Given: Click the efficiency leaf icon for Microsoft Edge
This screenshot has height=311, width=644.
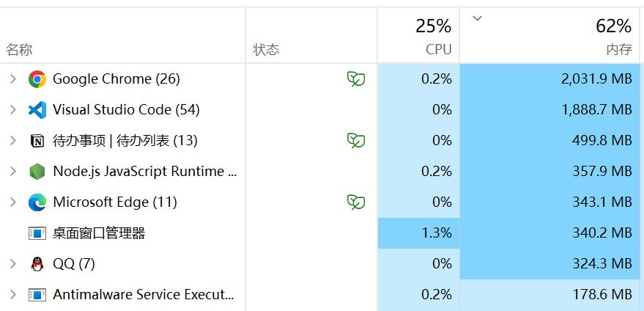Looking at the screenshot, I should tap(356, 202).
